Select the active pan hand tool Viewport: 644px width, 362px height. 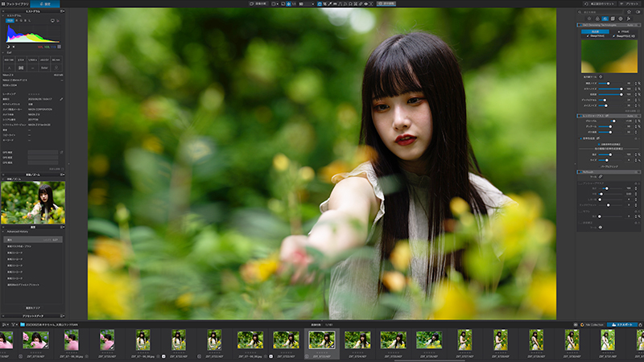(x=319, y=4)
